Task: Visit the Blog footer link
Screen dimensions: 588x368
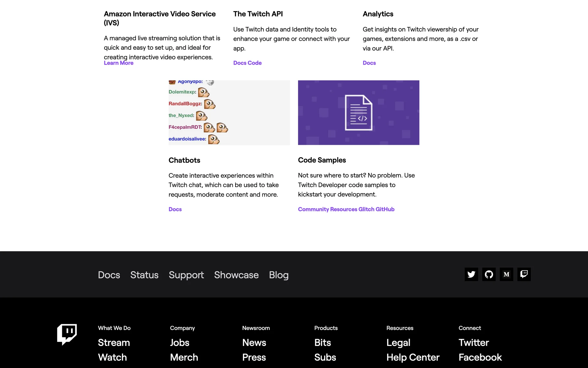Action: [x=278, y=275]
